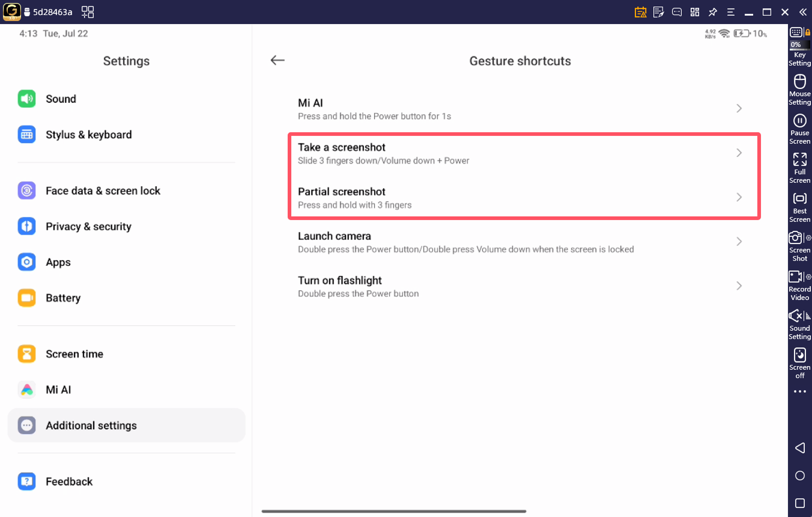812x517 pixels.
Task: Open Privacy & security settings
Action: [126, 227]
